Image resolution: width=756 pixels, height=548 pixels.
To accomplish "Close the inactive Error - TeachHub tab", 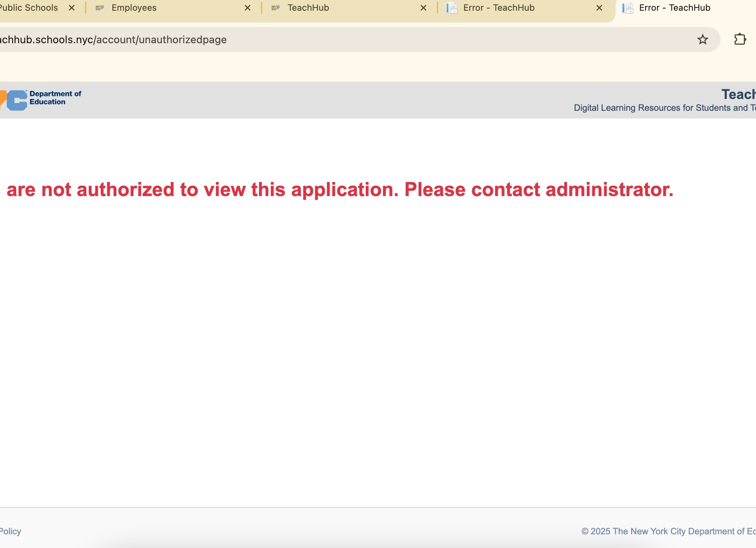I will point(599,8).
